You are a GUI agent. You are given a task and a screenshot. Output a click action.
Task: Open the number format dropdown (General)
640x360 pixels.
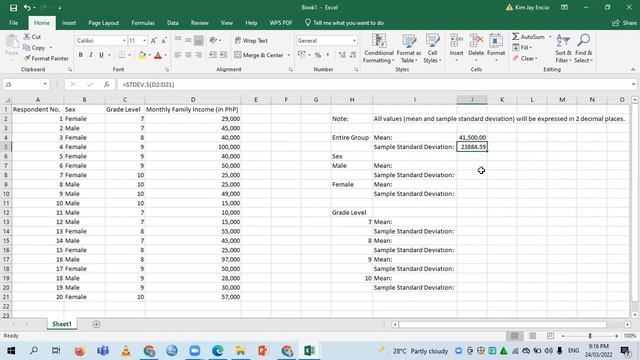coord(354,40)
